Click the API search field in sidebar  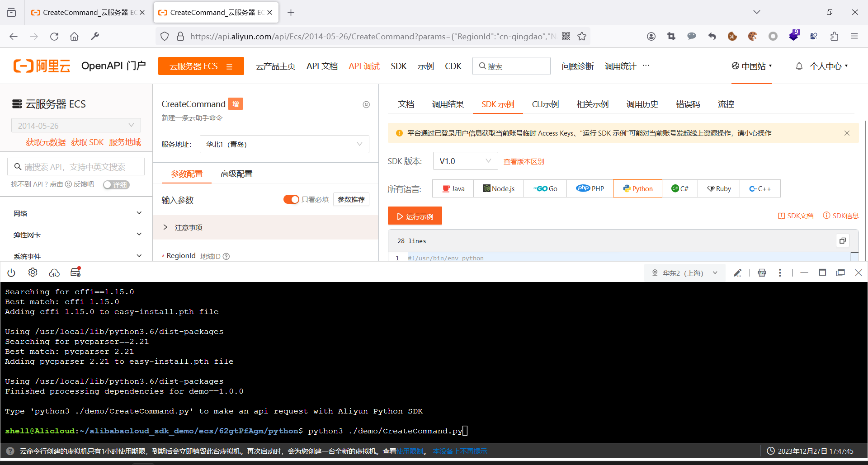tap(76, 167)
